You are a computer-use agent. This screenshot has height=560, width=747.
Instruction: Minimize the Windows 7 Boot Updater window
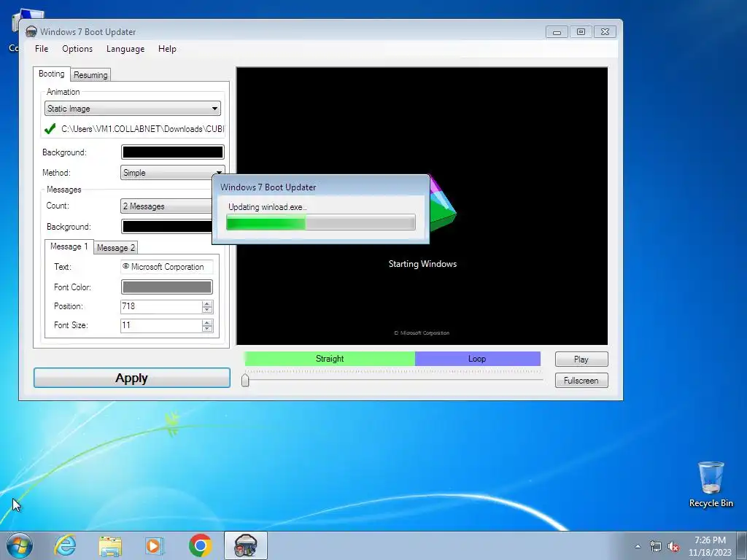[557, 32]
